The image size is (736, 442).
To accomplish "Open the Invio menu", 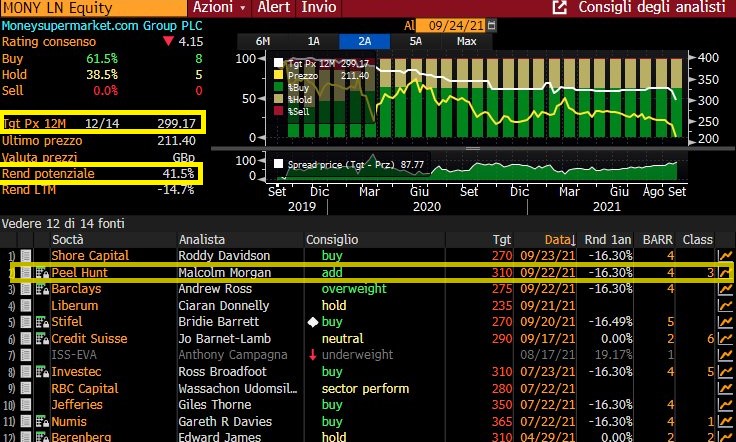I will tap(318, 8).
